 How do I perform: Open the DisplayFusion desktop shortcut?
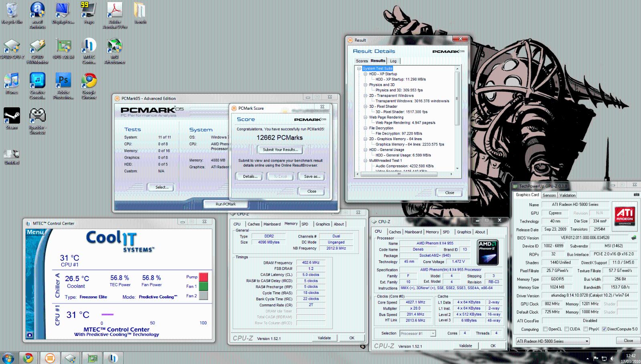63,14
